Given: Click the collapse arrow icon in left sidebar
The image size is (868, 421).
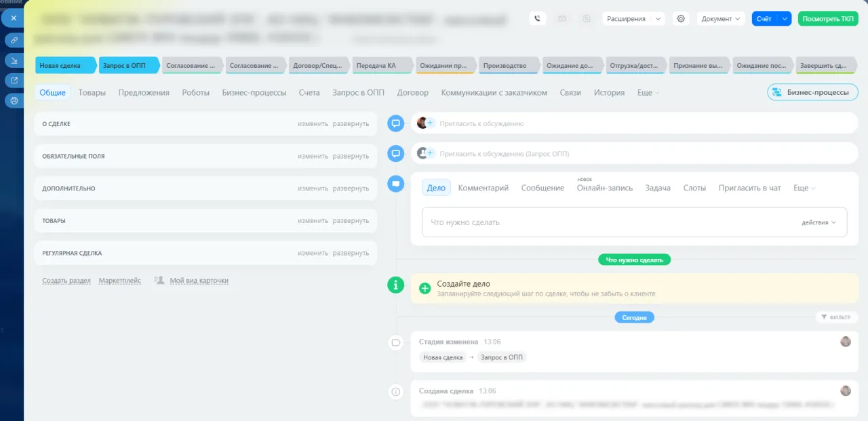Looking at the screenshot, I should [x=14, y=60].
